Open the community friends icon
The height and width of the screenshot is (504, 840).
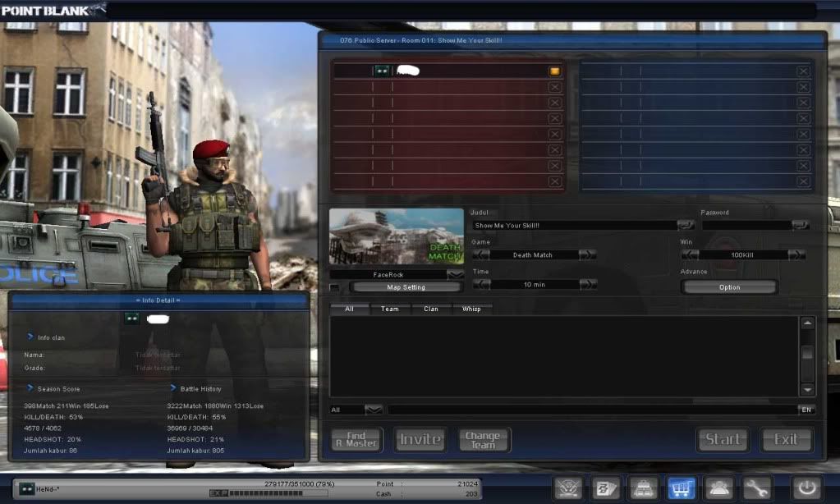pos(718,488)
